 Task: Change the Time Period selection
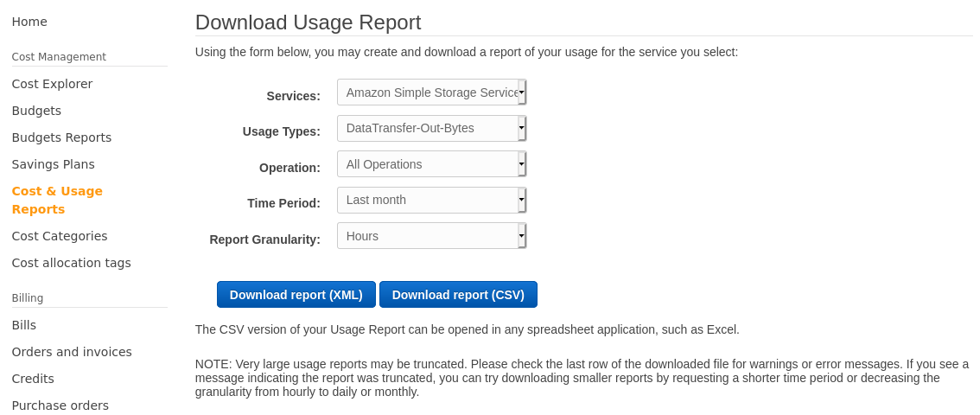(x=431, y=200)
